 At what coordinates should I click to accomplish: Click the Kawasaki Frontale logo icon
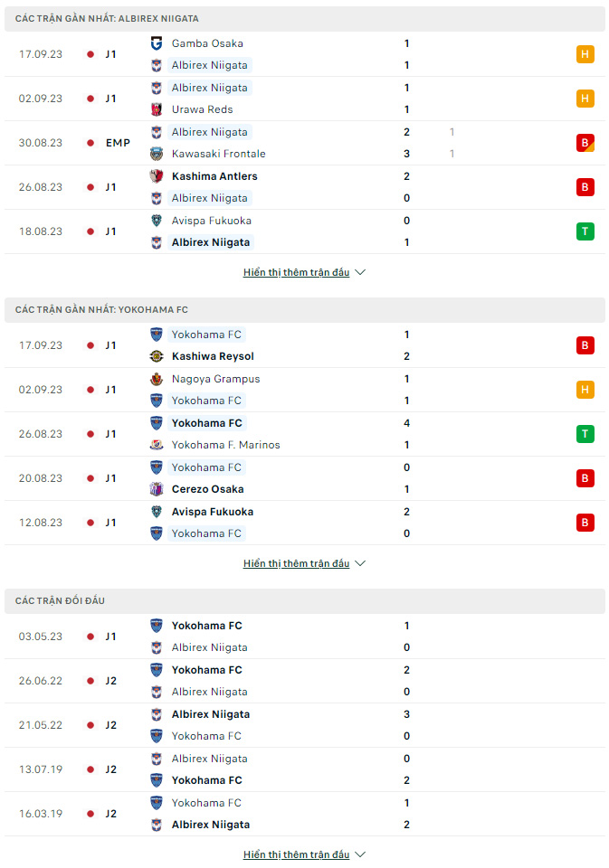tap(157, 154)
